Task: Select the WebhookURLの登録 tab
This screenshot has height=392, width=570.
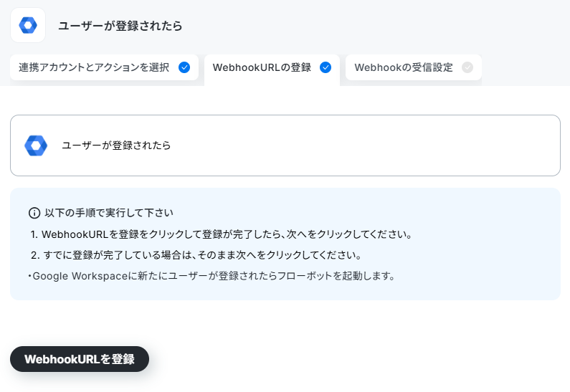Action: click(272, 69)
